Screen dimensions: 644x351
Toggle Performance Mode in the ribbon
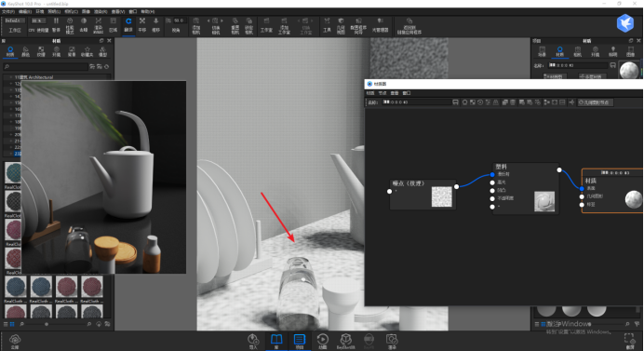coord(70,25)
